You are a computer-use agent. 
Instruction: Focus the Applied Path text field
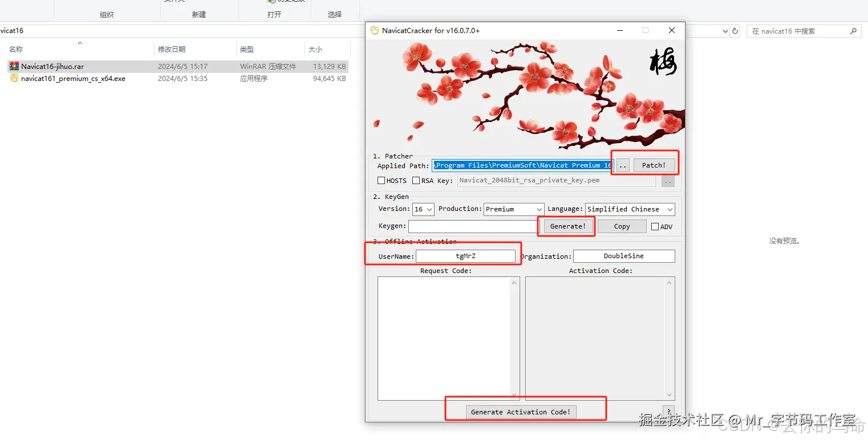pos(523,165)
